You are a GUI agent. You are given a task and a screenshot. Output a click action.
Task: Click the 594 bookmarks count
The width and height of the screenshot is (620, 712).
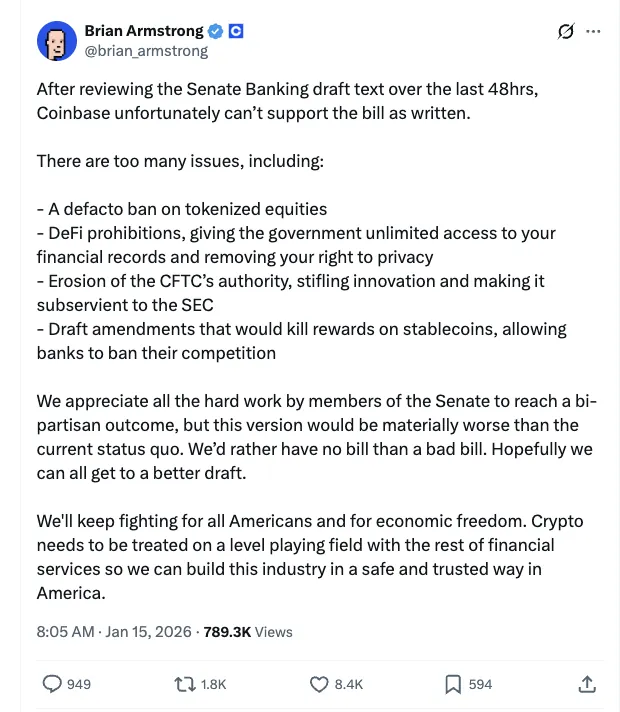click(x=480, y=684)
